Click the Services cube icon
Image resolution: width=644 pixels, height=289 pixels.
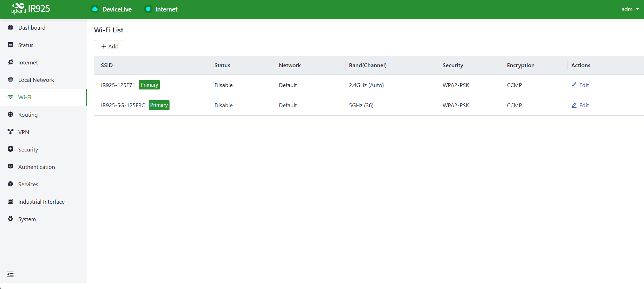click(10, 184)
